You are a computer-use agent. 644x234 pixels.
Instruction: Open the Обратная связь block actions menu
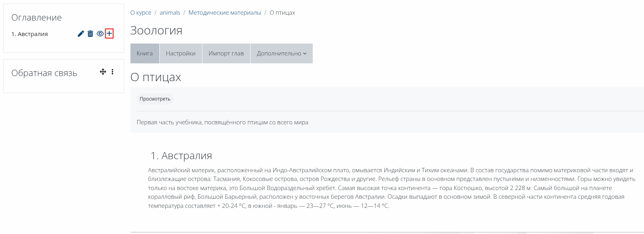(112, 72)
